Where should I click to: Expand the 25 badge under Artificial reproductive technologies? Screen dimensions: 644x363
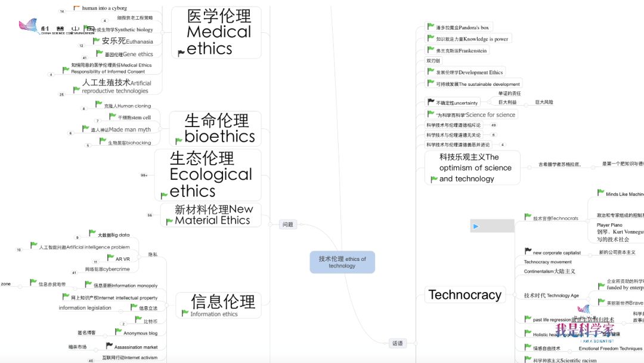coord(61,94)
